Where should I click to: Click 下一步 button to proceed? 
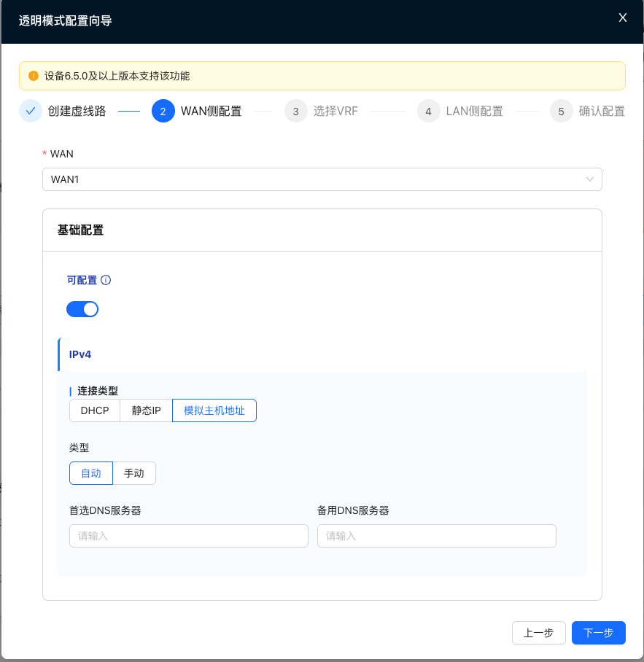pyautogui.click(x=598, y=633)
